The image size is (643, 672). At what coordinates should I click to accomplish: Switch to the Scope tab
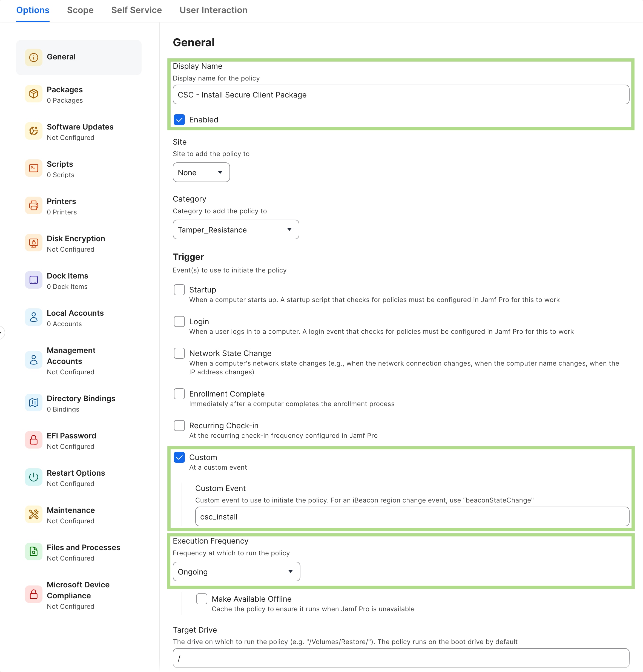[80, 10]
